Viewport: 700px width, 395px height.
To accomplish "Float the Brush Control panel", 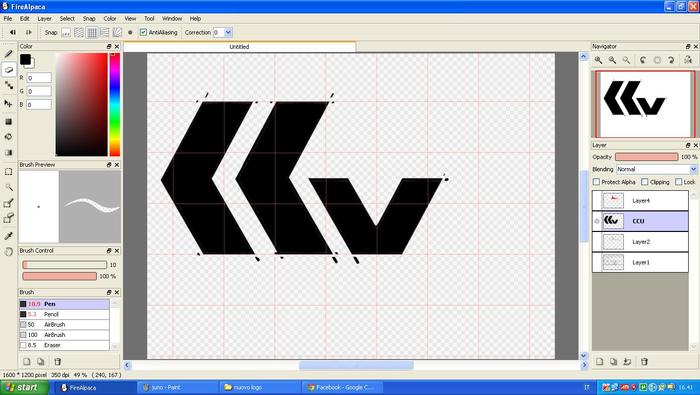I will point(109,251).
